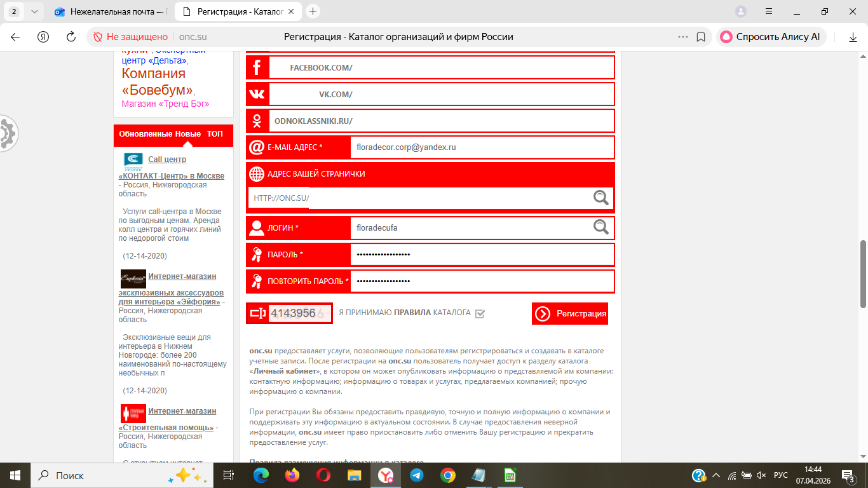Click the Euphoria store logo thumbnail

click(133, 279)
